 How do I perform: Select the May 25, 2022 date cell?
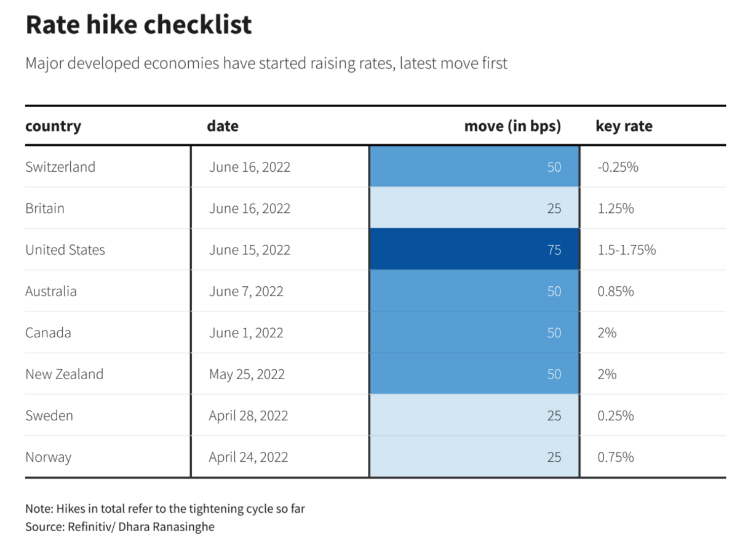[247, 374]
